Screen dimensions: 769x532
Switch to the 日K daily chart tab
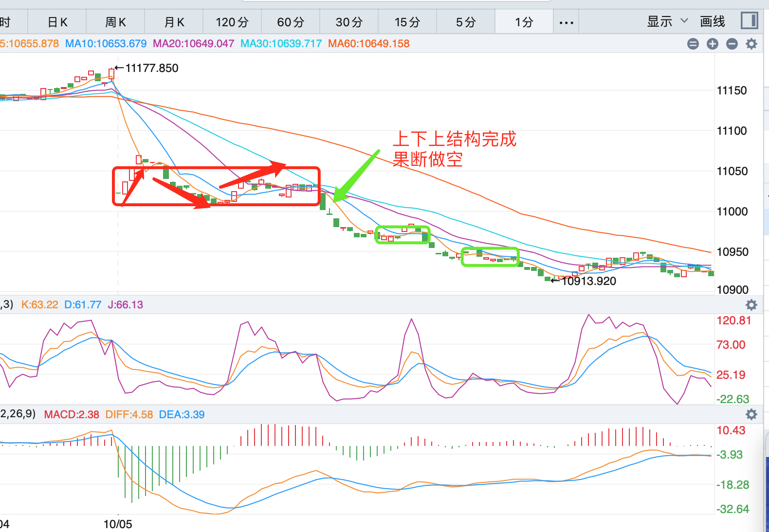(x=57, y=22)
